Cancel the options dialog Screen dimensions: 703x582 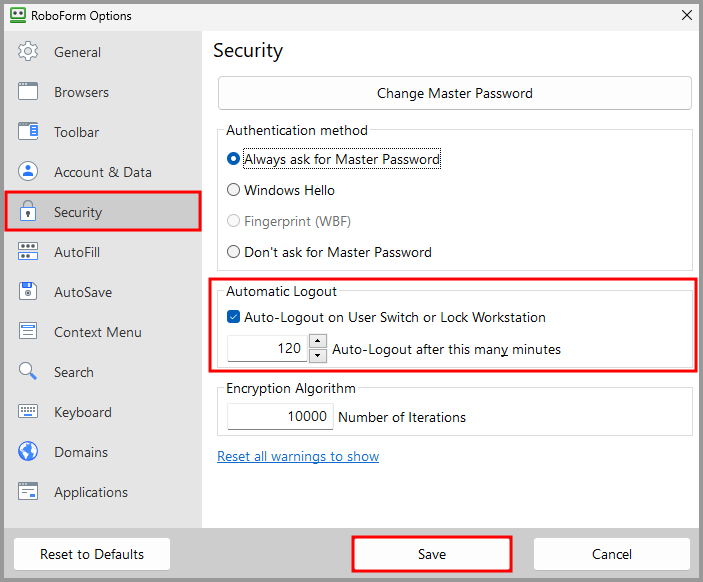pos(612,554)
